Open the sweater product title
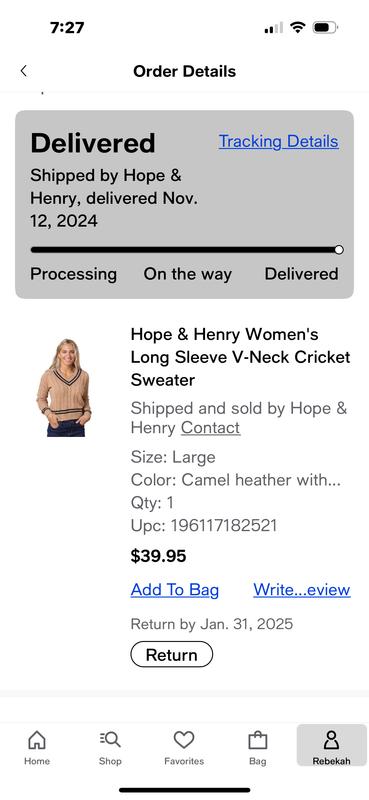 [x=240, y=357]
